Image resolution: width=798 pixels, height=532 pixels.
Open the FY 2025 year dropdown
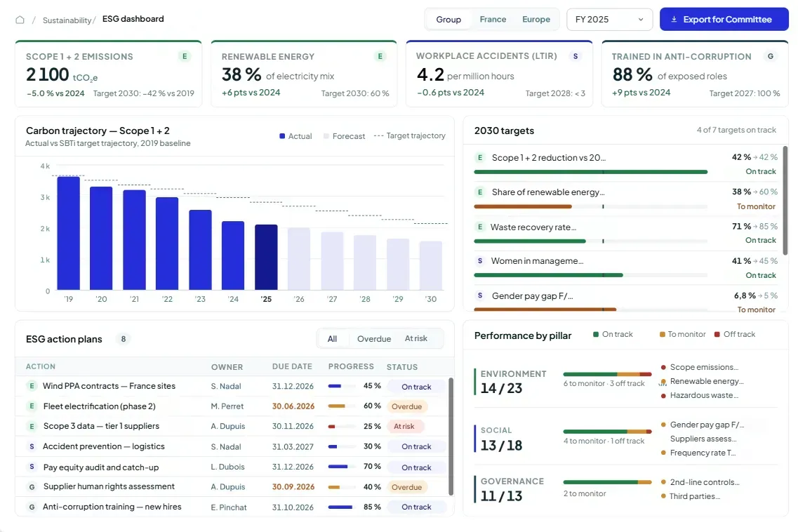point(609,20)
